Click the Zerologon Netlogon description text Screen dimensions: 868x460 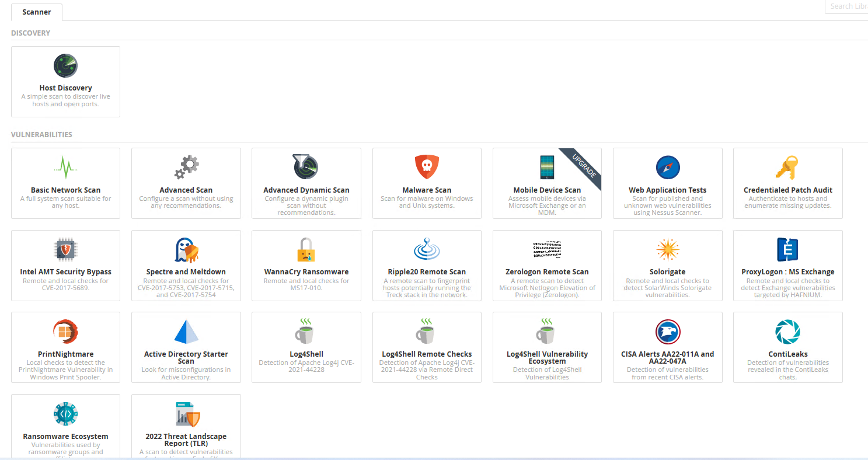(547, 288)
